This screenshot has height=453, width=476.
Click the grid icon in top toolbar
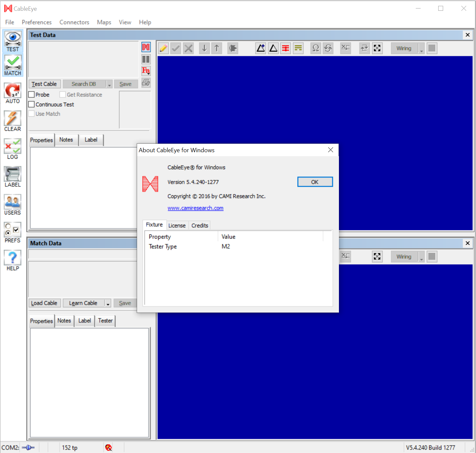432,48
